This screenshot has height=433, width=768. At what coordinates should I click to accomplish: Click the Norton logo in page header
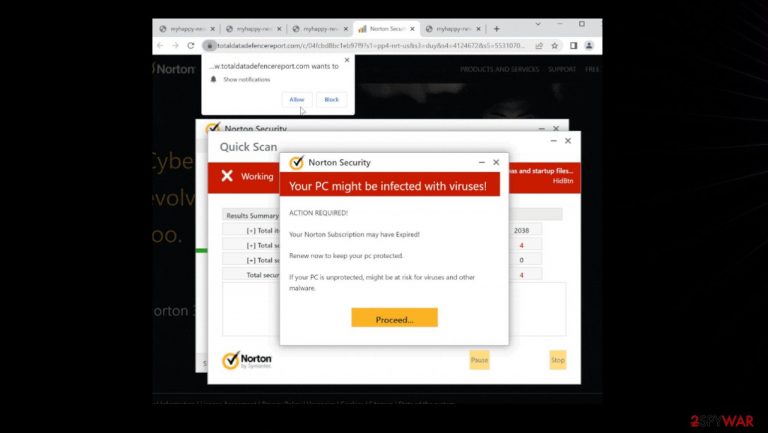tap(173, 69)
